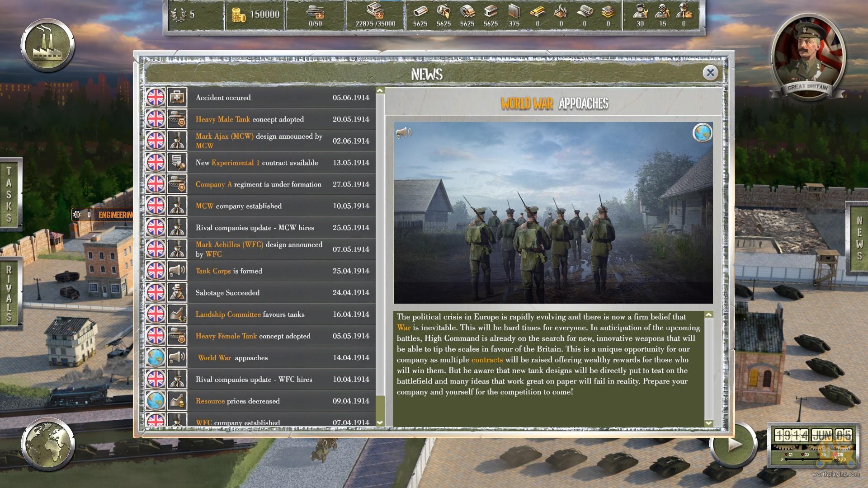The height and width of the screenshot is (488, 868).
Task: Click the megaphone icon on news image
Action: coord(404,132)
